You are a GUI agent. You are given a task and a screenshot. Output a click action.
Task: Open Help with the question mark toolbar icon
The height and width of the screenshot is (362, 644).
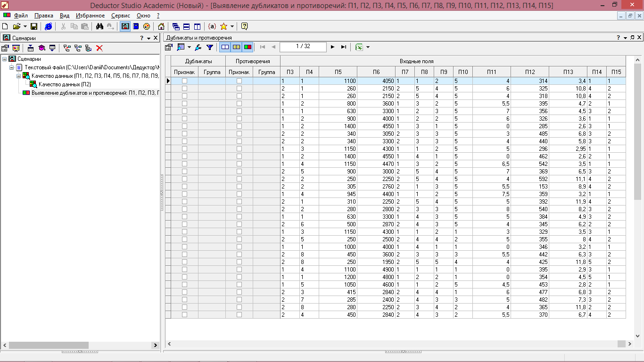tap(244, 26)
